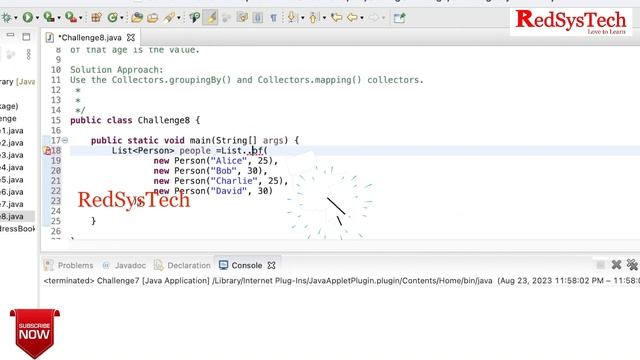
Task: Open the Search icon dropdown arrow
Action: [179, 18]
